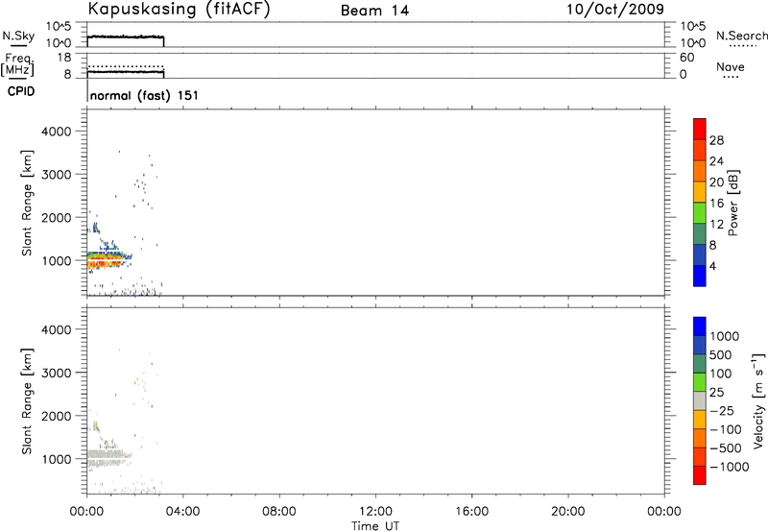
Task: Click the 18 tick label on the Freq. axis
Action: coord(64,58)
